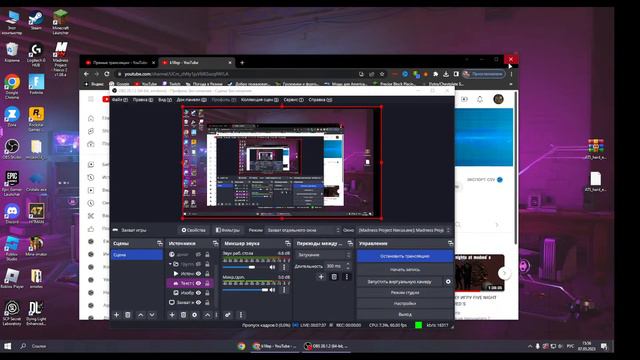Toggle visibility of the first source in the list
The image size is (640, 360).
click(198, 254)
